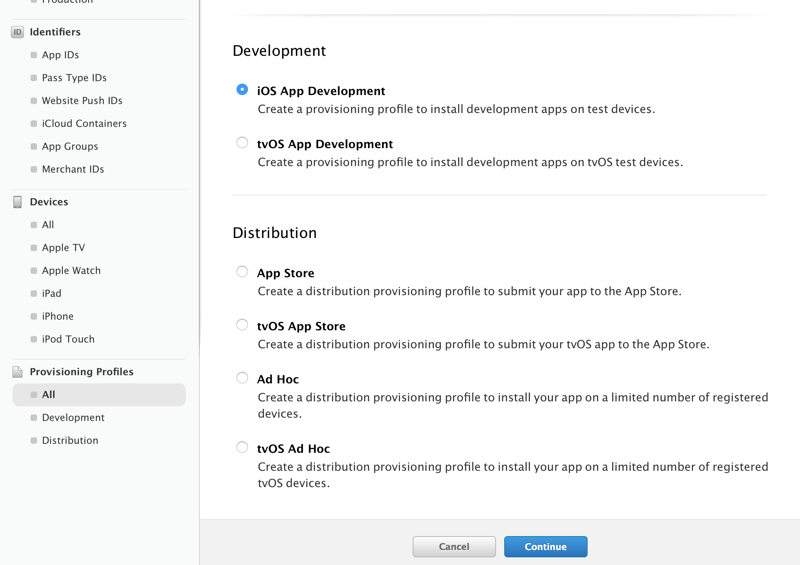Choose tvOS Ad Hoc radio button
Image resolution: width=800 pixels, height=565 pixels.
(242, 448)
